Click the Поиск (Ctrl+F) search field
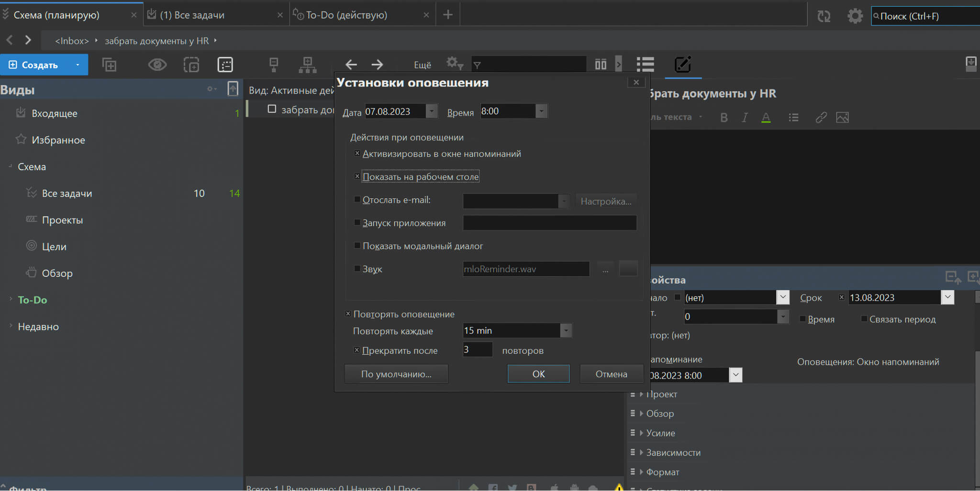Image resolution: width=980 pixels, height=491 pixels. [x=925, y=16]
